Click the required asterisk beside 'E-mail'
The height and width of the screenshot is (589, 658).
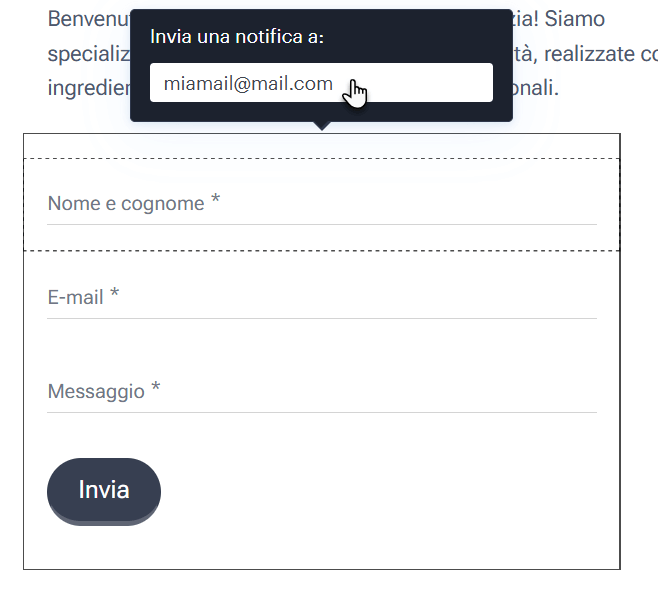tap(115, 292)
